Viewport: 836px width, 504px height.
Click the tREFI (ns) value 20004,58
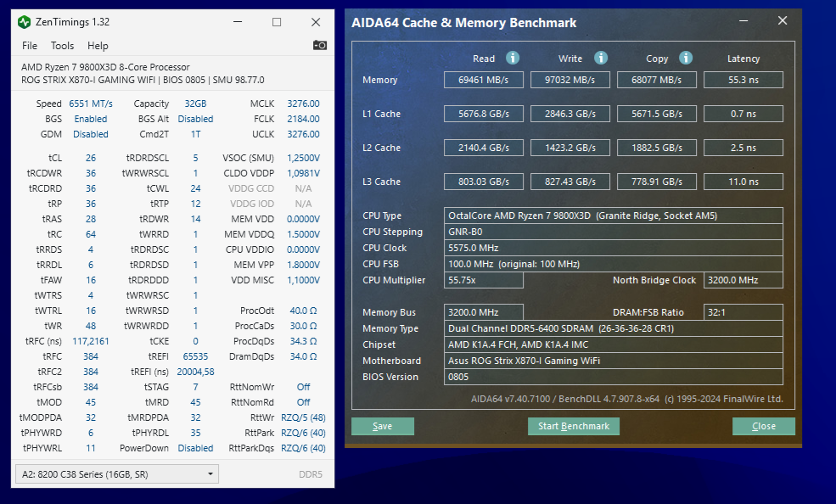[196, 372]
